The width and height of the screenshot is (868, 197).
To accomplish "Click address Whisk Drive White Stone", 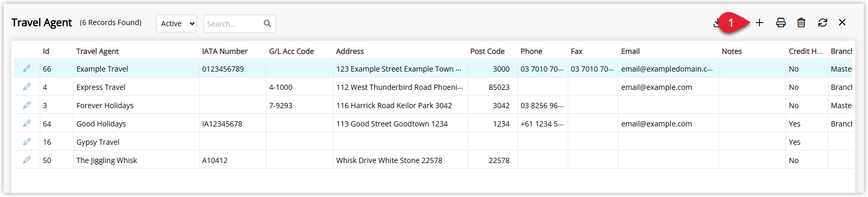I will (x=389, y=160).
